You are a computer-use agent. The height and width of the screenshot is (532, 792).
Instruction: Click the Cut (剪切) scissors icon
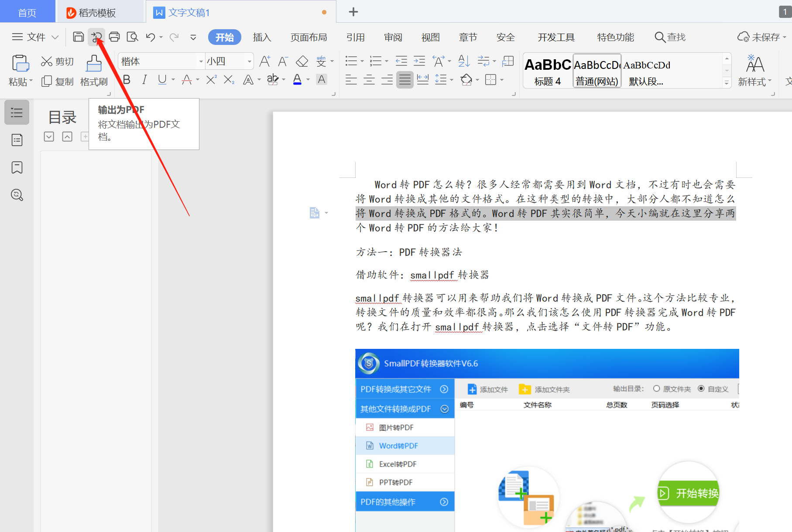(47, 61)
